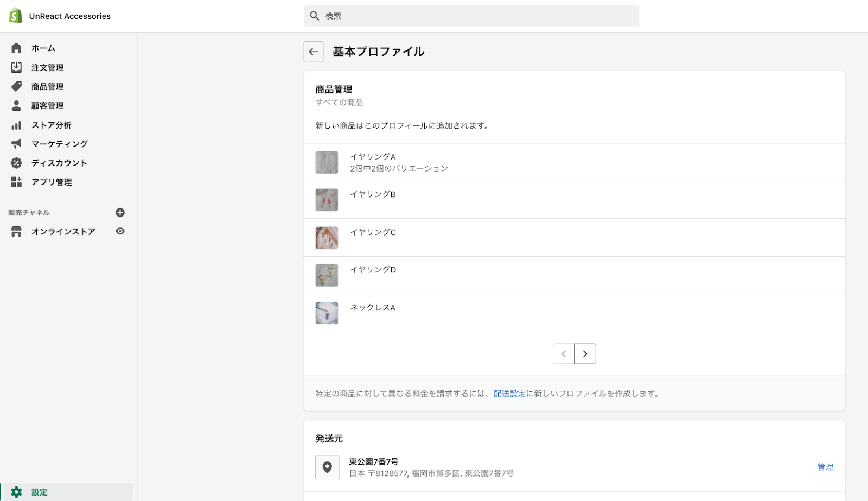Click the ホーム house icon in sidebar

16,48
